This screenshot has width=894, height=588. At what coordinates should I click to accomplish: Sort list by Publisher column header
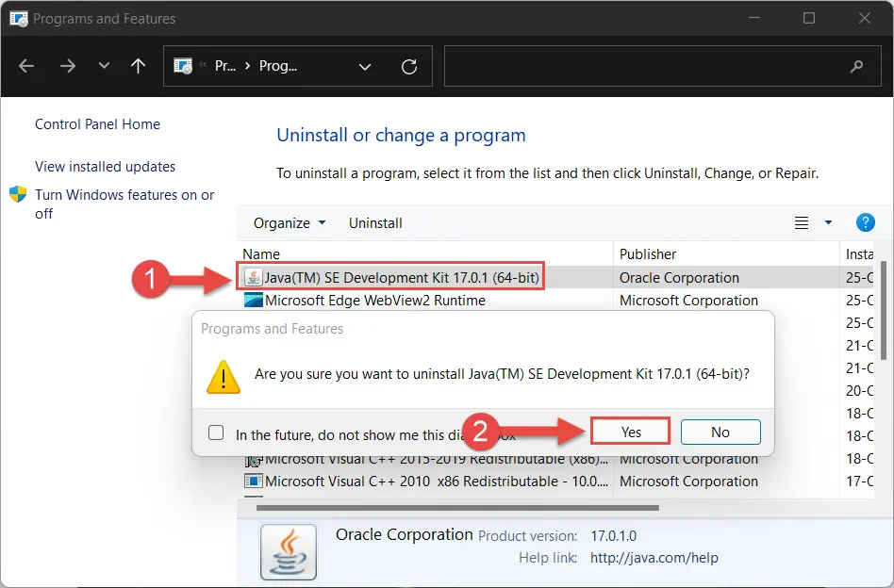click(648, 254)
